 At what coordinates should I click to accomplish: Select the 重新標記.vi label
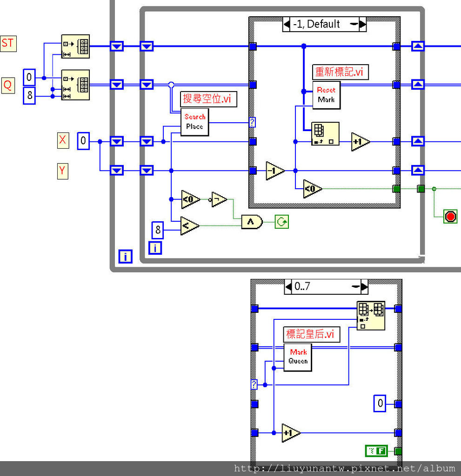pyautogui.click(x=341, y=72)
